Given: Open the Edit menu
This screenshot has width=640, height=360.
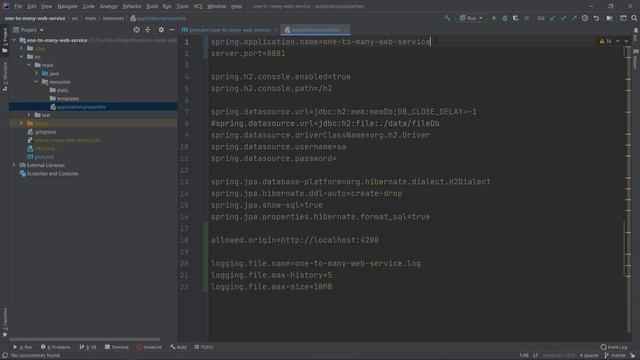Looking at the screenshot, I should pyautogui.click(x=31, y=7).
